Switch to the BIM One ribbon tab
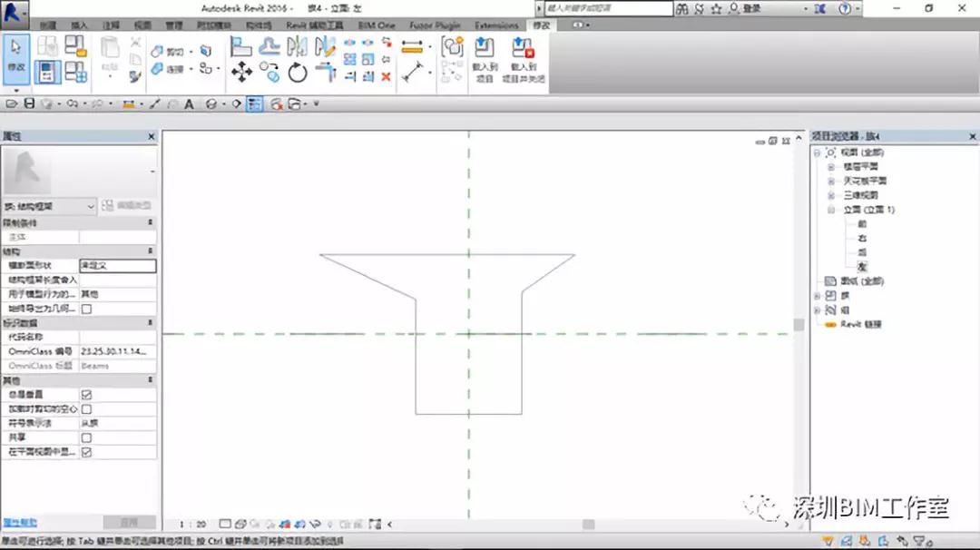This screenshot has height=550, width=980. (x=377, y=25)
